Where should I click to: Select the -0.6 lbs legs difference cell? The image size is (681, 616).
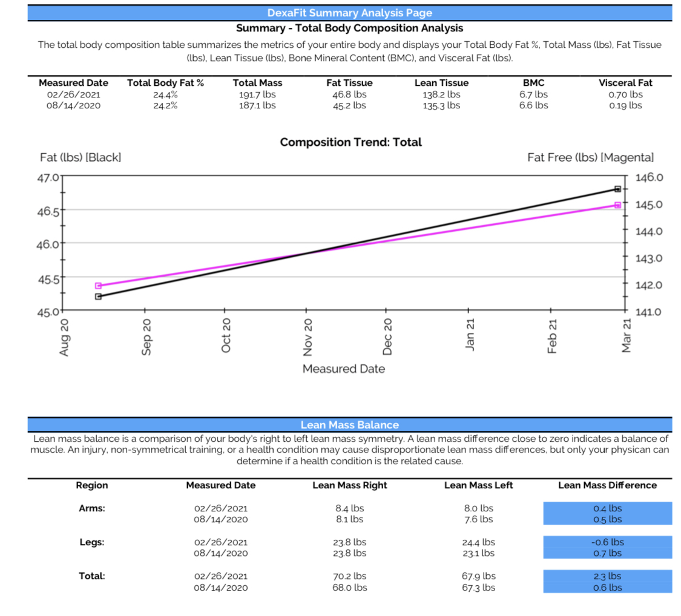[x=608, y=542]
